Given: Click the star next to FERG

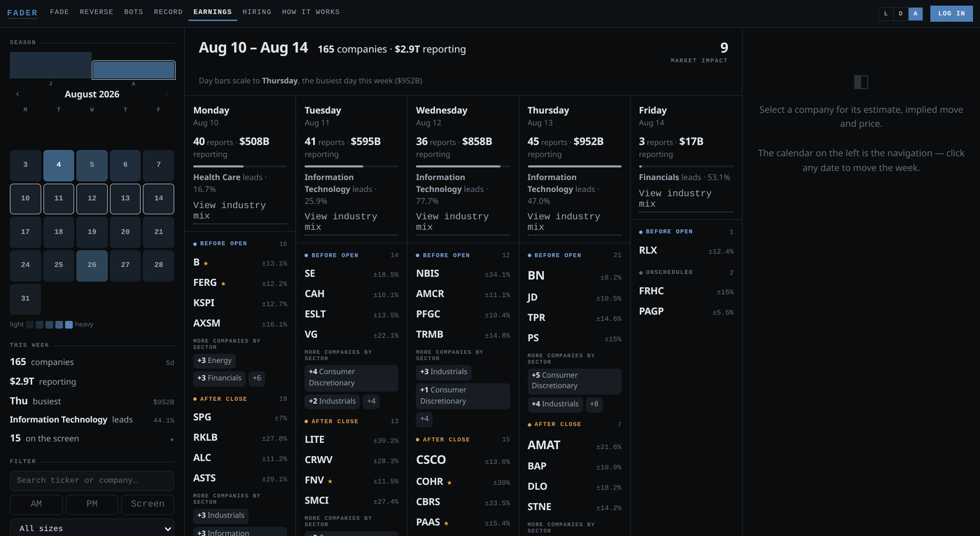Looking at the screenshot, I should click(x=223, y=284).
